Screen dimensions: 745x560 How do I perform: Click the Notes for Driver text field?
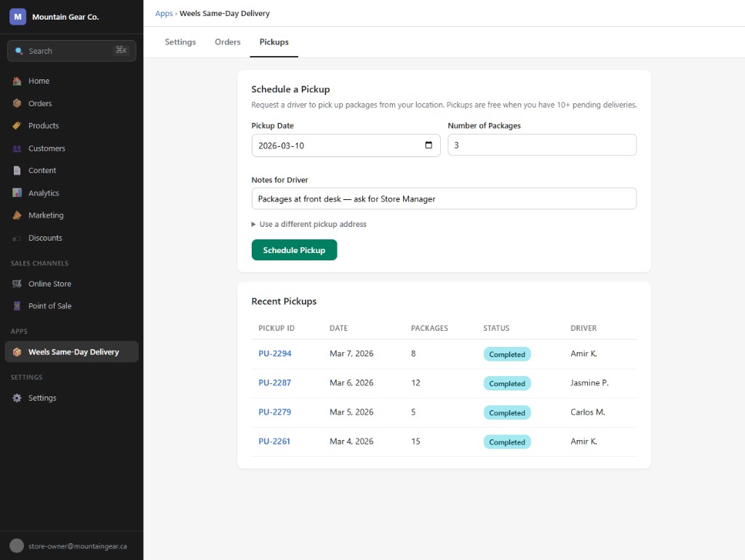tap(444, 198)
